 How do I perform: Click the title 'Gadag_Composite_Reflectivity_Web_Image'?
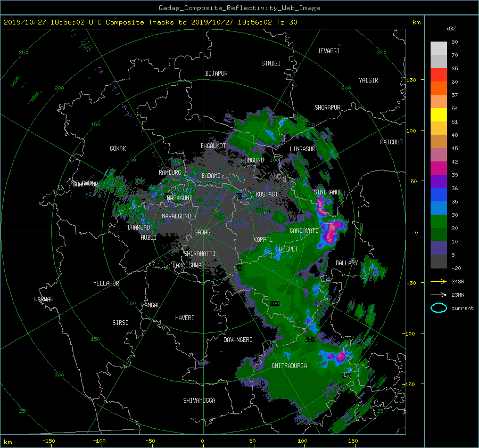239,8
